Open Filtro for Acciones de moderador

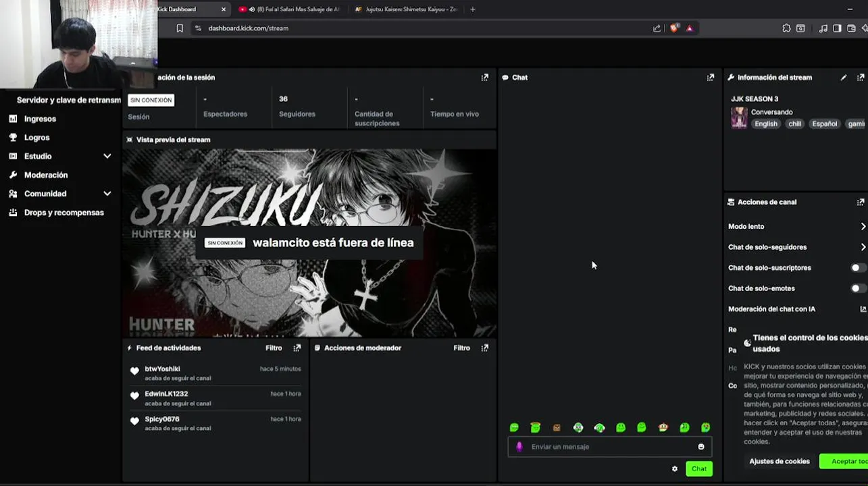[x=461, y=348]
